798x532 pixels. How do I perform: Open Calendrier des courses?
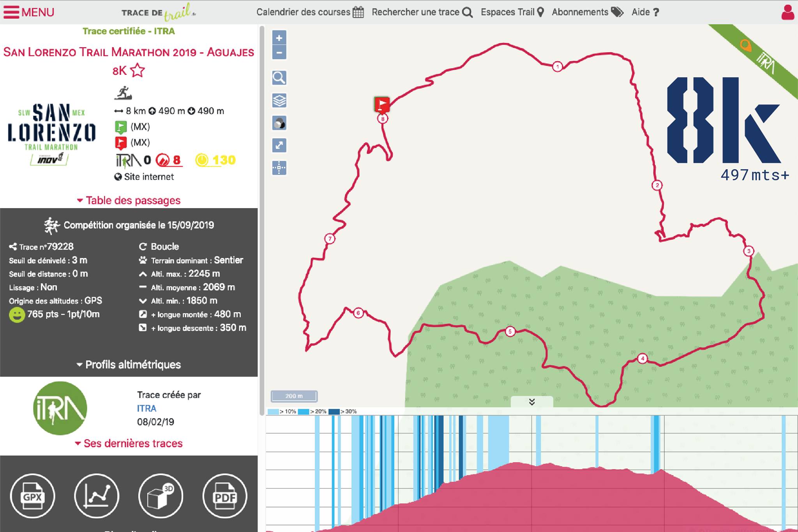point(310,12)
